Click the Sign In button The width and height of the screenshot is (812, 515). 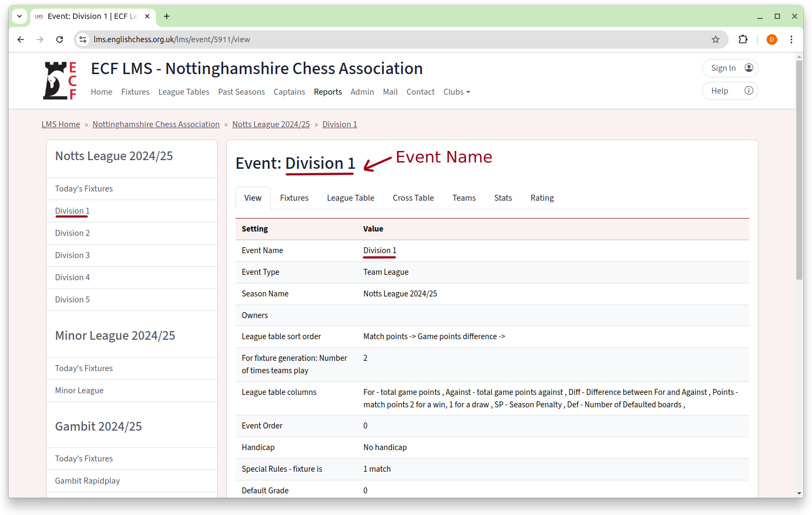[x=730, y=68]
